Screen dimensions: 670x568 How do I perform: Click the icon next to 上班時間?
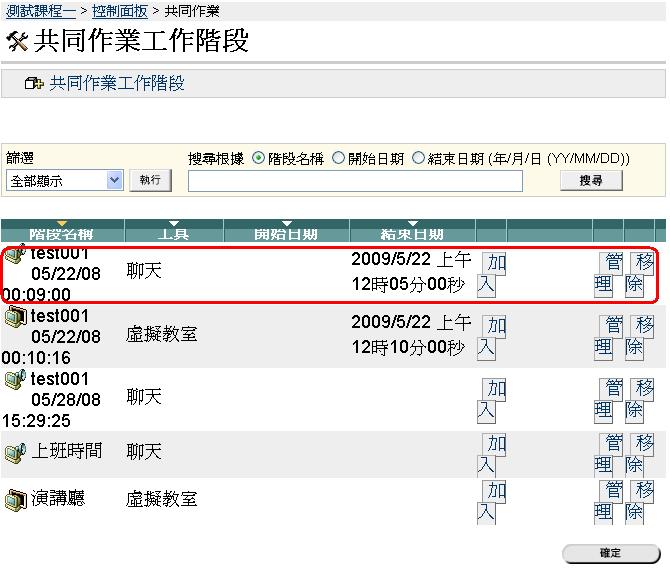tap(15, 452)
